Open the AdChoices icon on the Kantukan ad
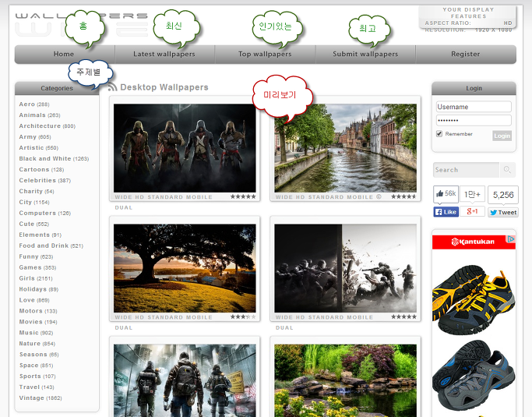 [x=511, y=239]
